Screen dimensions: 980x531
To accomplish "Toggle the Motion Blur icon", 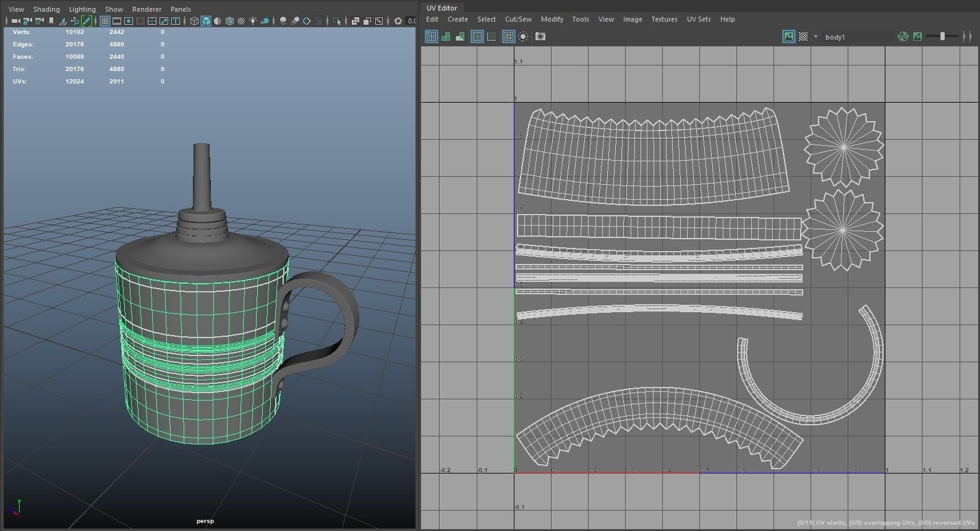I will [295, 21].
